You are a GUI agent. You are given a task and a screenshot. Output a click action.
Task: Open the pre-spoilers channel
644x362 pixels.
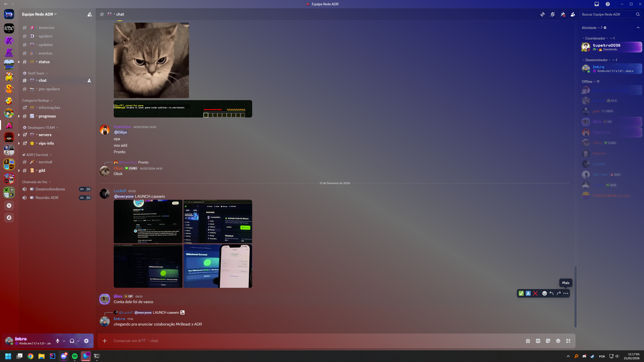pos(49,89)
